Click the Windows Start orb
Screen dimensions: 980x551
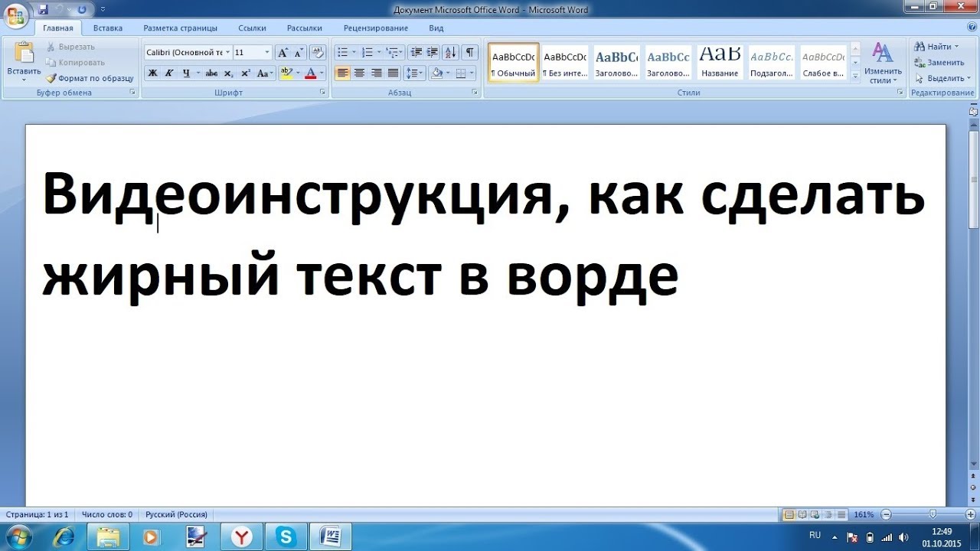[18, 536]
